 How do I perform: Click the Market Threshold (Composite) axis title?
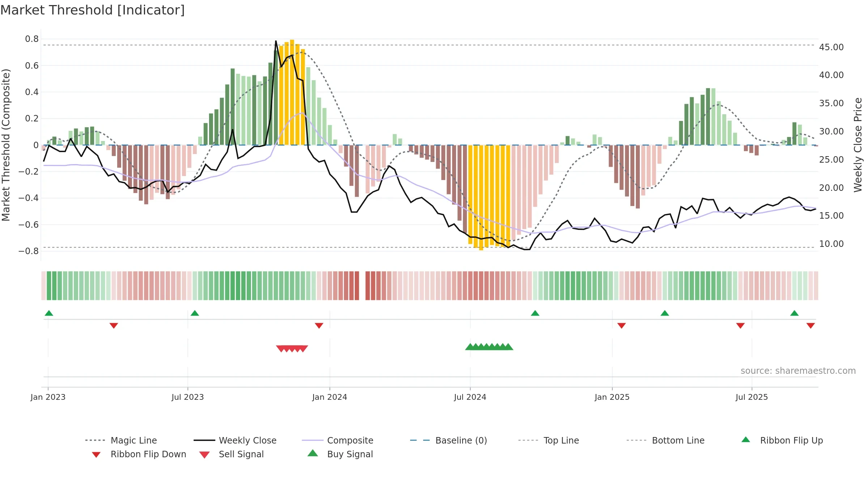[6, 145]
